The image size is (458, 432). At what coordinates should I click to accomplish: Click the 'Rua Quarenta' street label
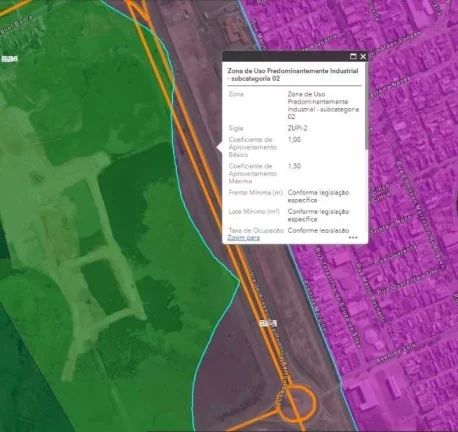pos(396,254)
